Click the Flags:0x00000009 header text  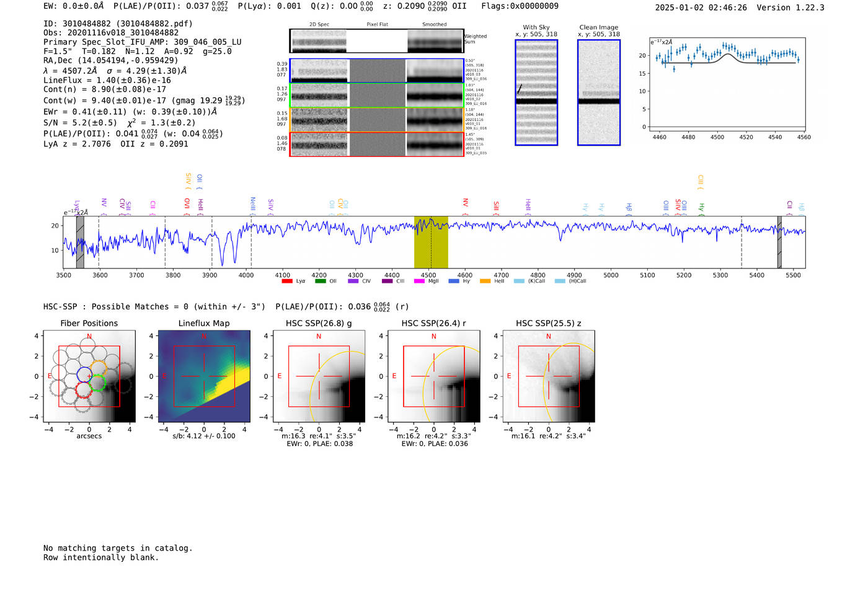point(520,6)
